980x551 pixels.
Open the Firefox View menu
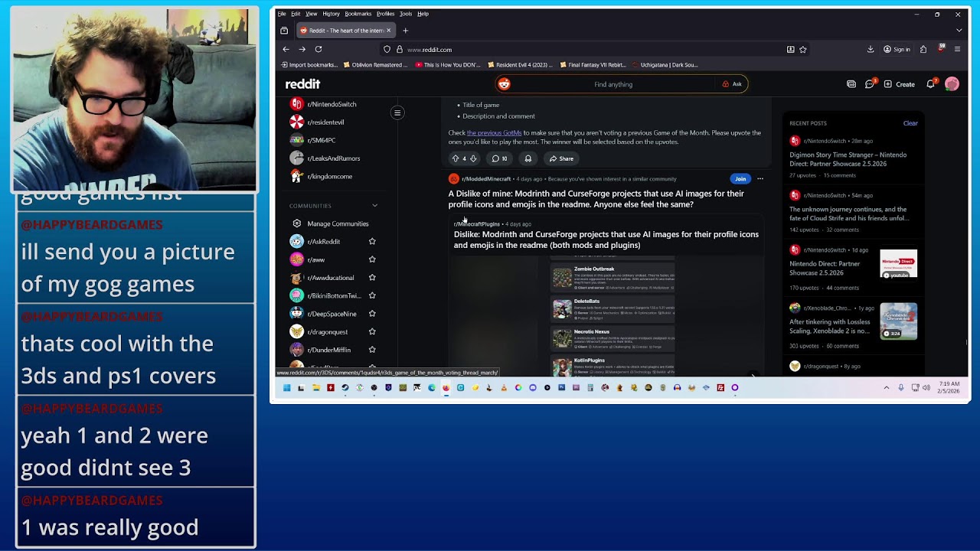point(312,14)
